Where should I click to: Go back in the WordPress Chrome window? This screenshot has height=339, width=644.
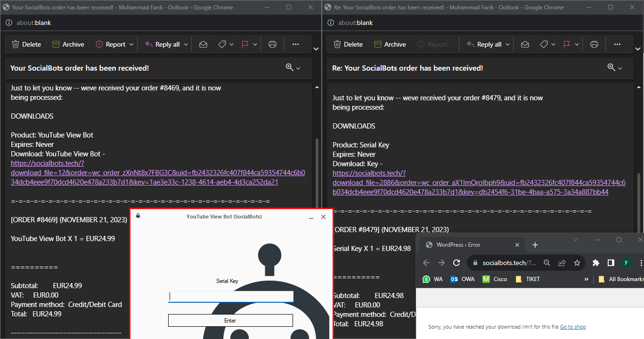coord(426,263)
